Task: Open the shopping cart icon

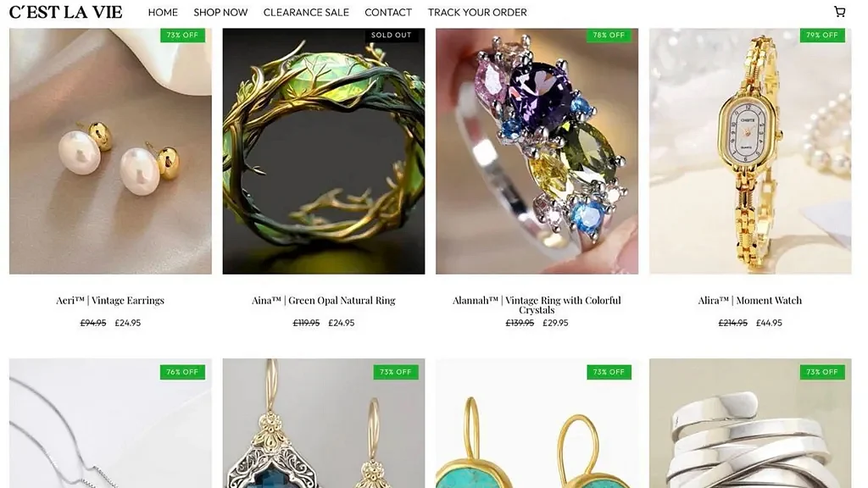Action: 839,12
